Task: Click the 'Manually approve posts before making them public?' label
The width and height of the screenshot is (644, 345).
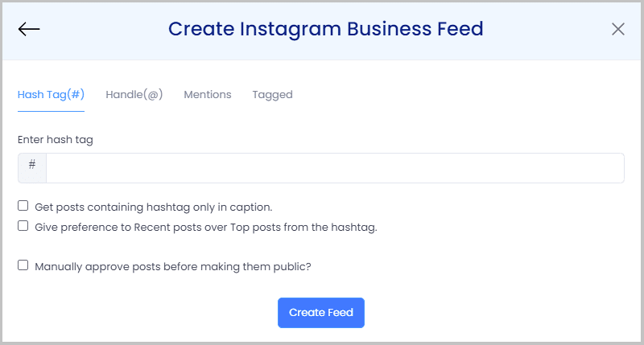Action: click(173, 267)
